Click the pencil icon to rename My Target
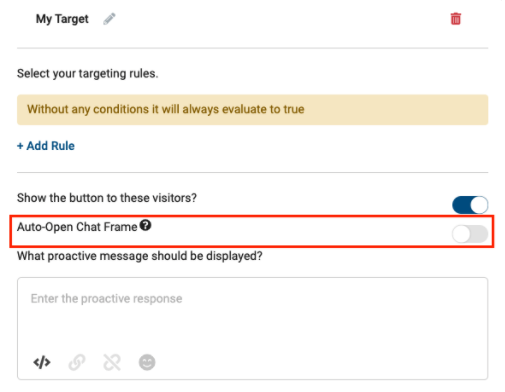The width and height of the screenshot is (505, 392). (109, 19)
